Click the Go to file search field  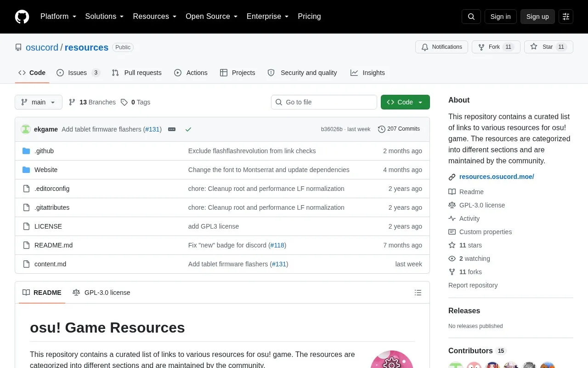324,102
